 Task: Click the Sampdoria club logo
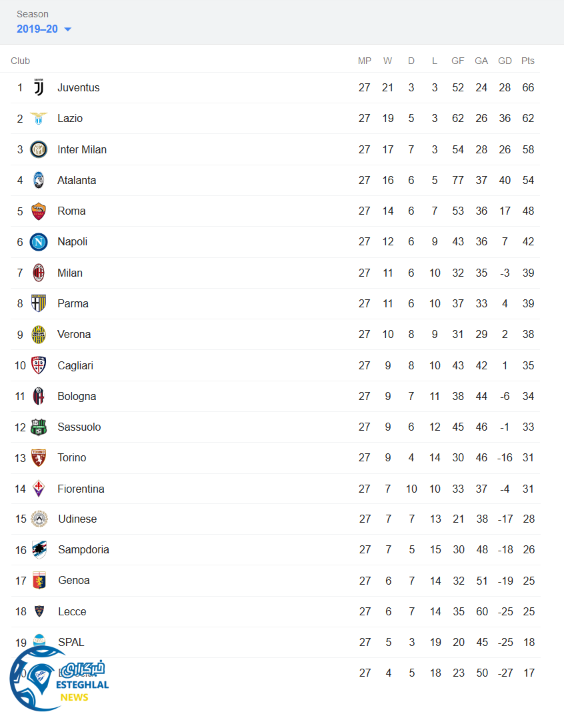click(39, 550)
